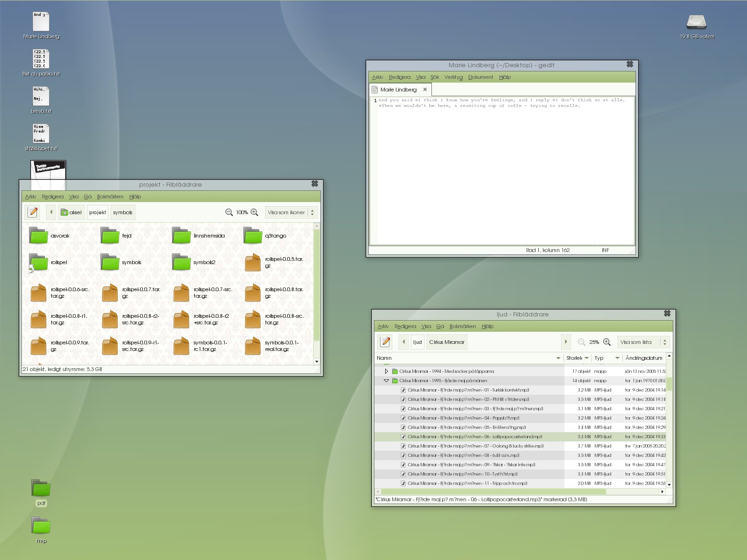Sort by Storlek column header

click(x=578, y=358)
